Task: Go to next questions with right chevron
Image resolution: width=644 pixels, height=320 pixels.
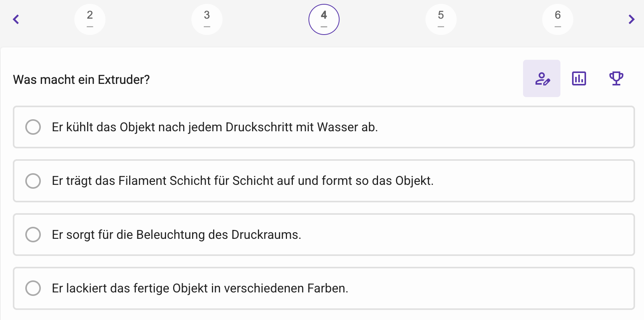Action: pyautogui.click(x=632, y=19)
